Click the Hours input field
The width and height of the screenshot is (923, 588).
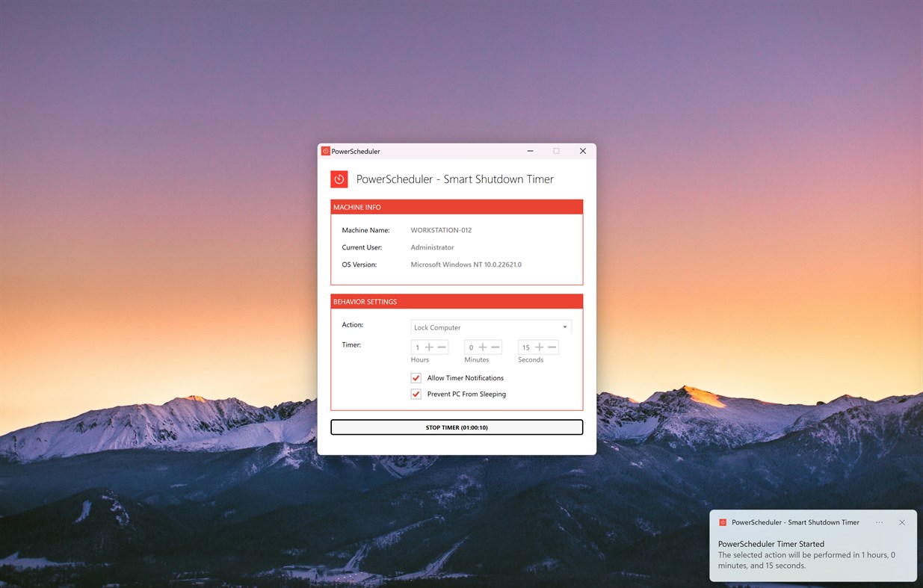click(418, 347)
